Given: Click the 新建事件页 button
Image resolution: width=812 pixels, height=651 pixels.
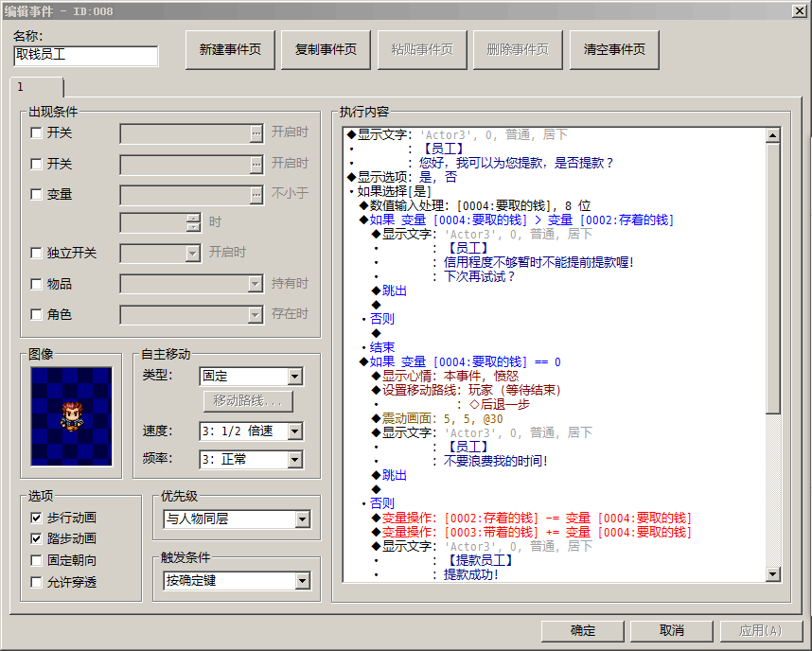Looking at the screenshot, I should click(x=230, y=50).
